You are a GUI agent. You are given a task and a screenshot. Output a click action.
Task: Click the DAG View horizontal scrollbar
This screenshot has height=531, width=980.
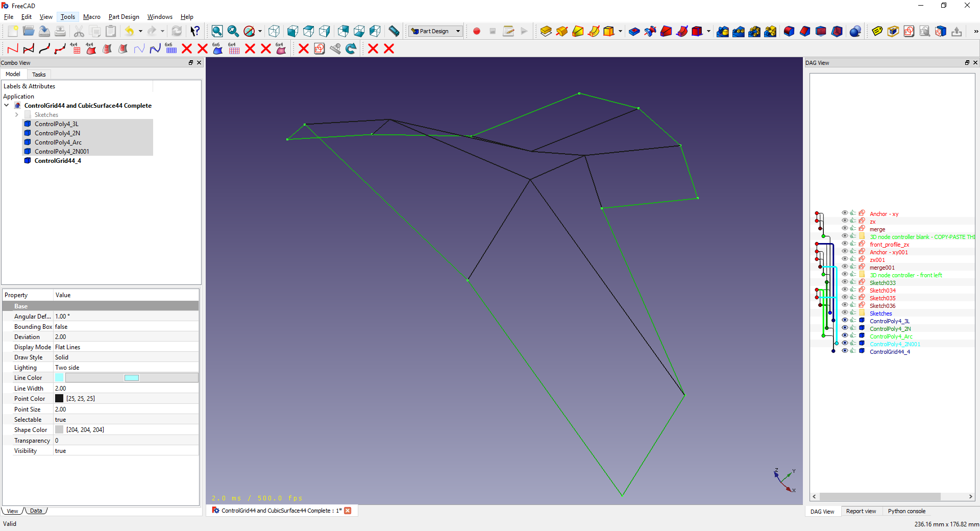pos(880,497)
